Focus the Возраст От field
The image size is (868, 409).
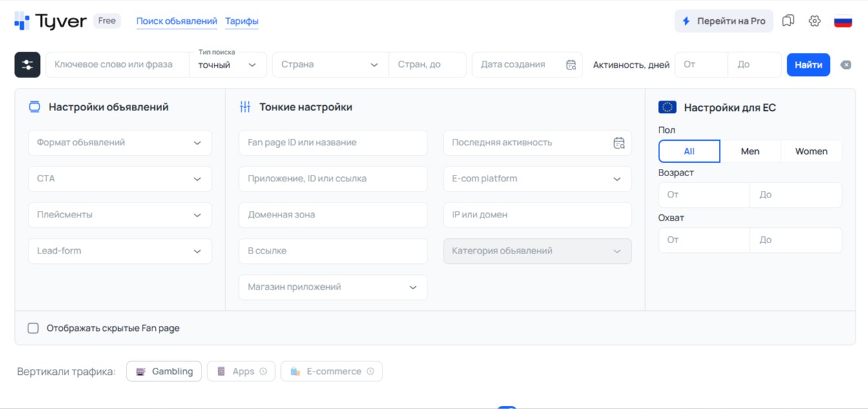coord(704,195)
